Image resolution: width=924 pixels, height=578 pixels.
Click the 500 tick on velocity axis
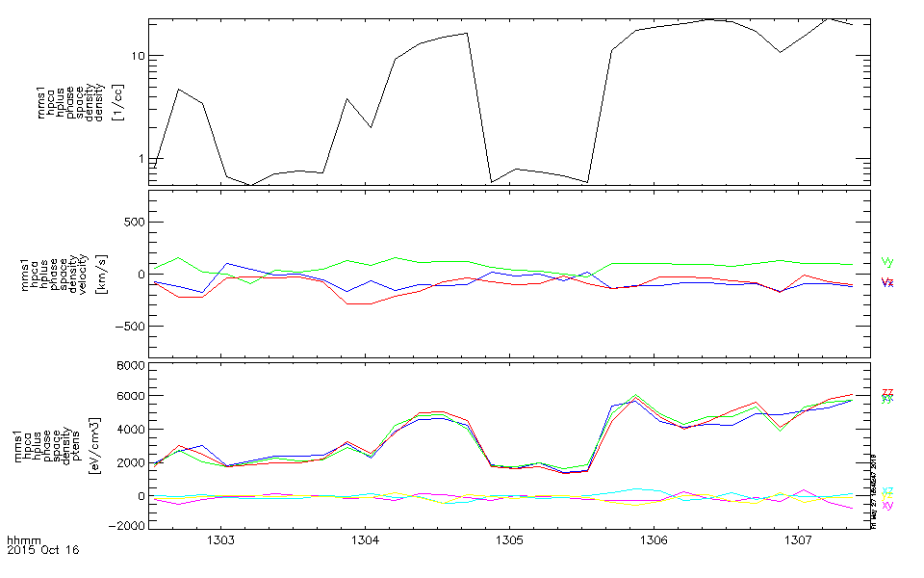[131, 223]
